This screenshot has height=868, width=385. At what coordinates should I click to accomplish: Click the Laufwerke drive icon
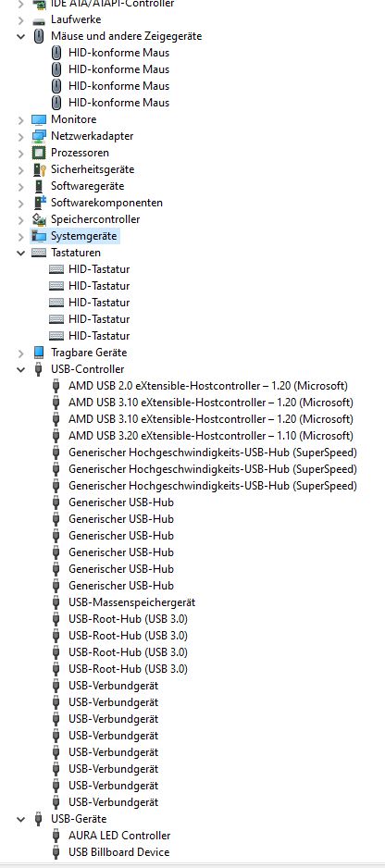coord(39,20)
